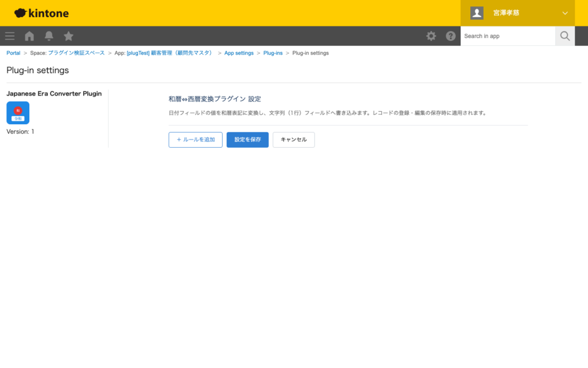Cancel changes using the キャンセル button

pos(293,140)
